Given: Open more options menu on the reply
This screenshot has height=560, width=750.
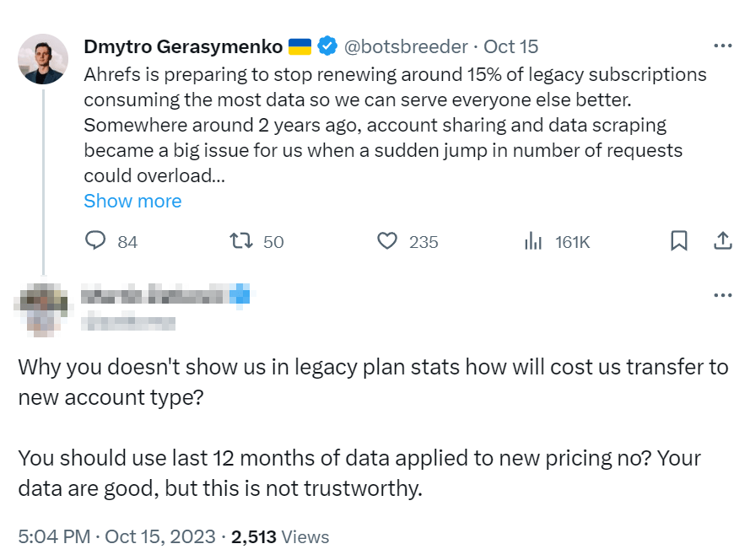Looking at the screenshot, I should tap(723, 295).
